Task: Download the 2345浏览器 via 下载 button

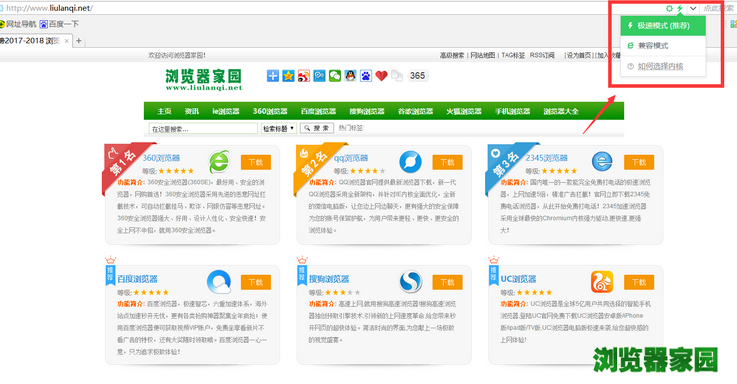Action: pos(639,162)
